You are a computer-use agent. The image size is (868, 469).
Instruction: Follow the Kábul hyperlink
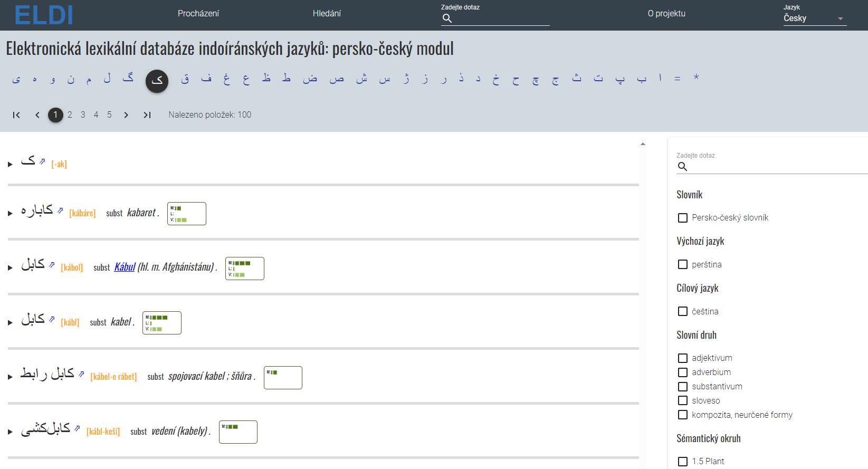pyautogui.click(x=125, y=267)
